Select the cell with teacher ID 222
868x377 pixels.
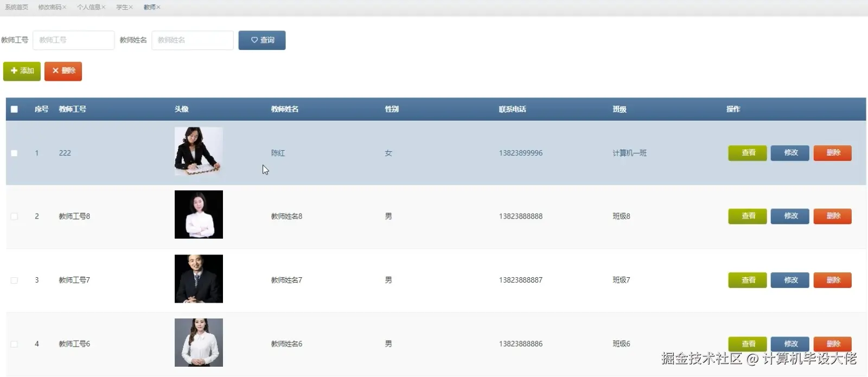coord(65,153)
